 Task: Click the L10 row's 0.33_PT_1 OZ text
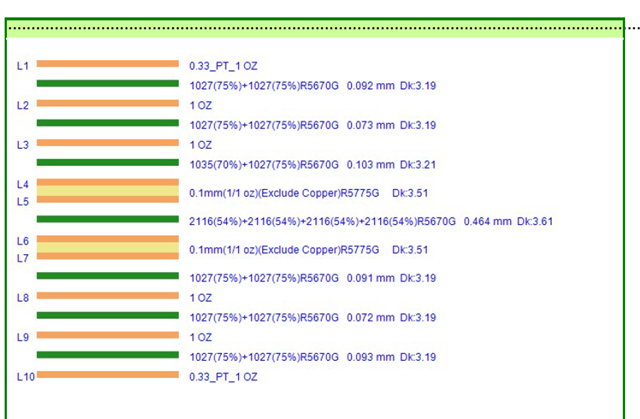[223, 377]
